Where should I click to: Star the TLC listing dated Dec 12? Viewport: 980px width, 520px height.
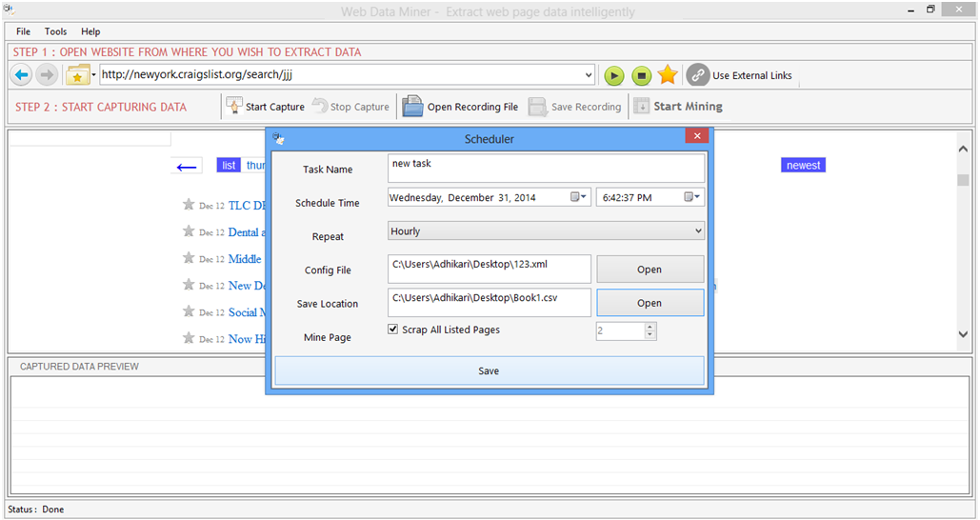tap(189, 205)
